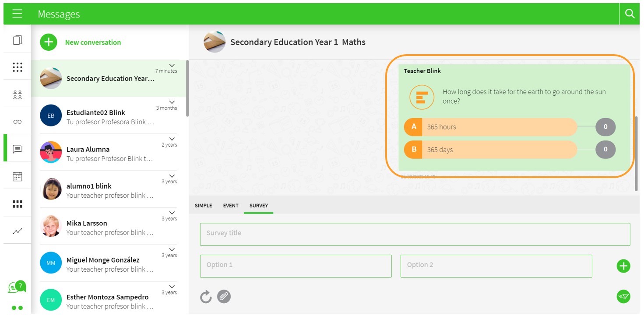Viewport: 644px width, 315px height.
Task: Click the paperclip attachment icon
Action: point(224,297)
